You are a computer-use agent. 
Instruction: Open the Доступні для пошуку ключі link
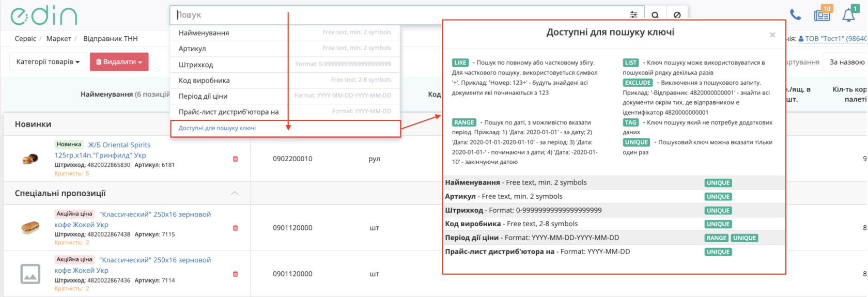[217, 128]
